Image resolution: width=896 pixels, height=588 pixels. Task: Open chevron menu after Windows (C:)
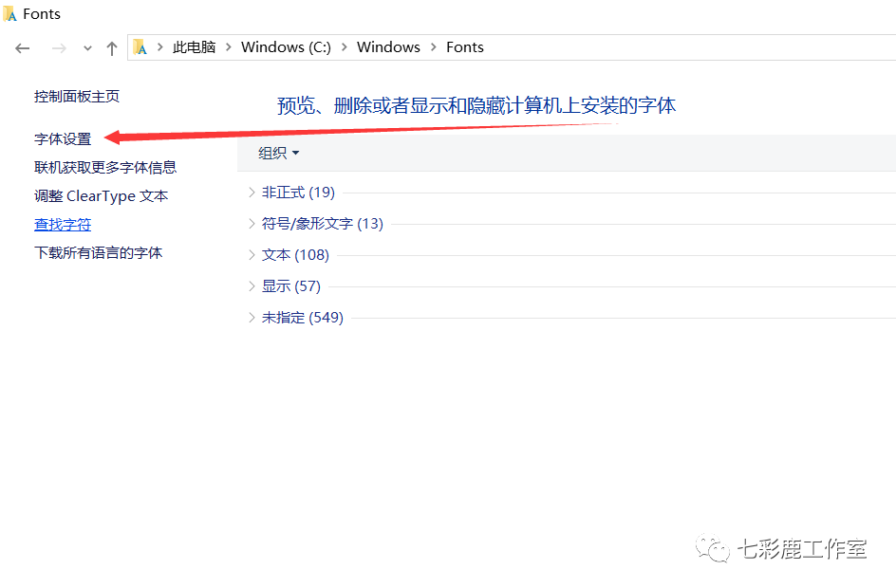pyautogui.click(x=345, y=46)
